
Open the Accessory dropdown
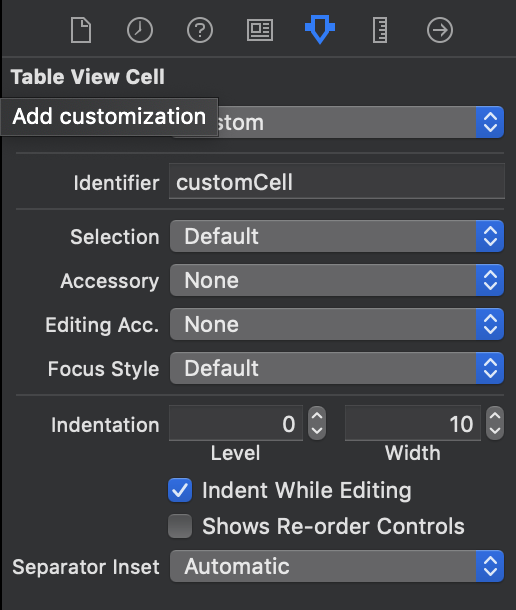(x=337, y=280)
